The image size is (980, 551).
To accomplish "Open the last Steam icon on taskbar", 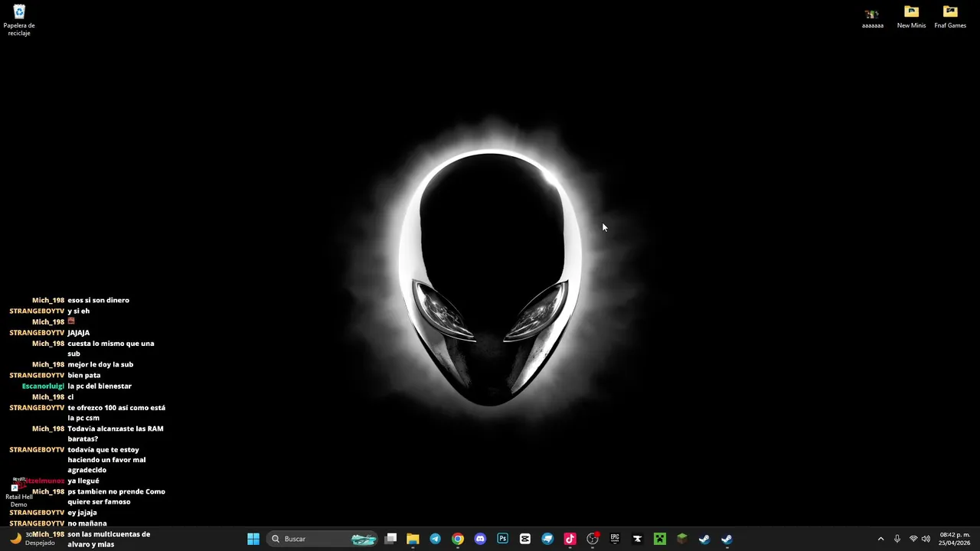I will (727, 539).
